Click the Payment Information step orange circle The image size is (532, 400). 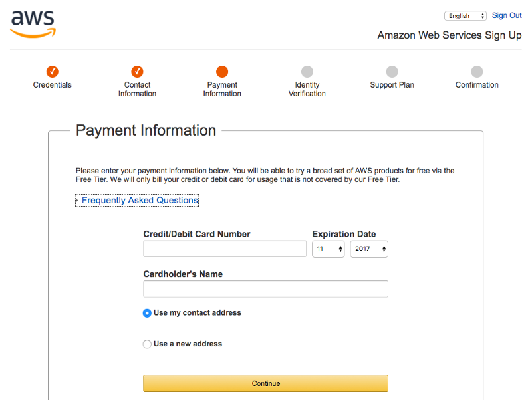point(222,72)
